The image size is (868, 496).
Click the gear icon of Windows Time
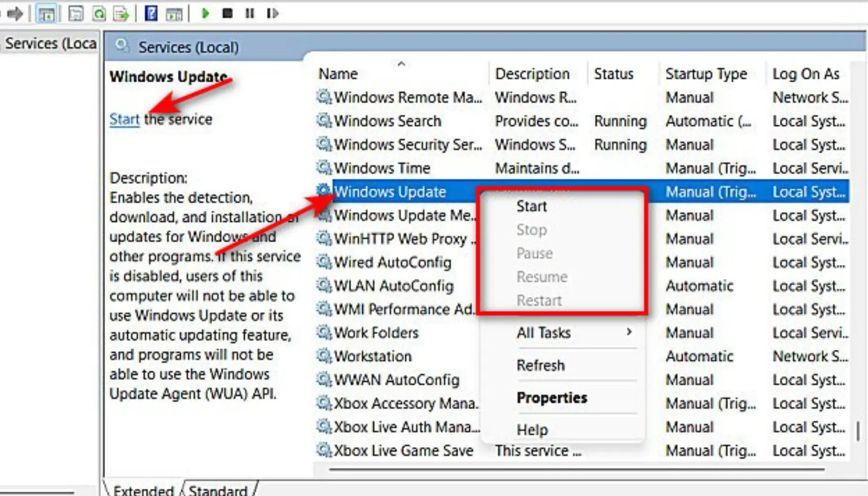tap(324, 168)
